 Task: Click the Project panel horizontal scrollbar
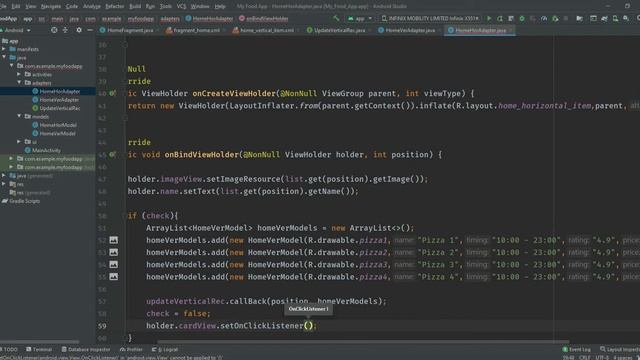click(40, 342)
